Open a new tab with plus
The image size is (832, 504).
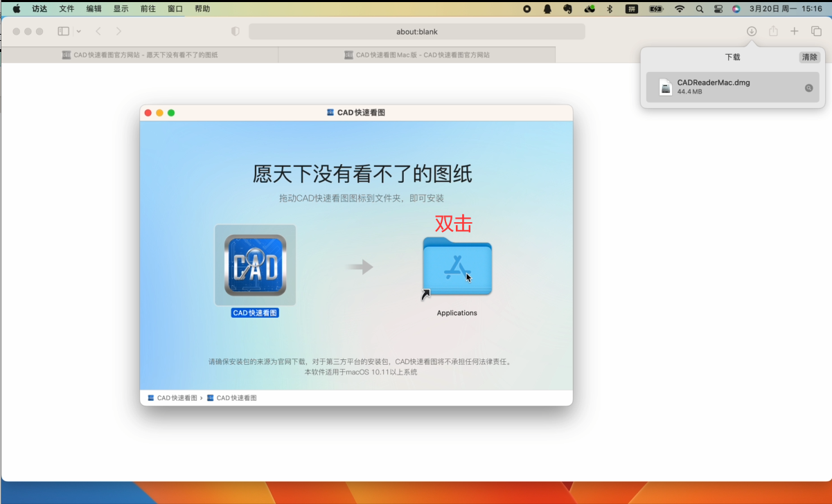click(795, 31)
